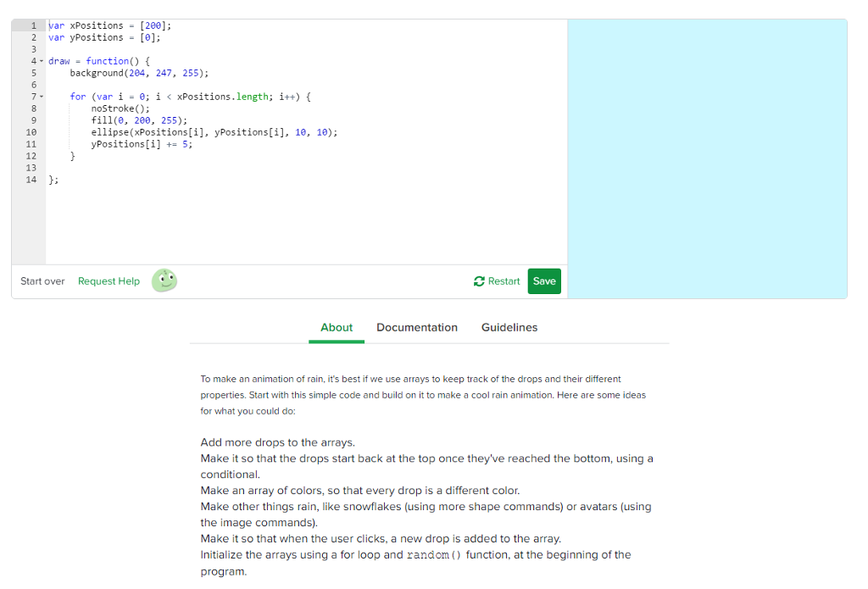Select the Guidelines tab
Screen dimensions: 868x589
(509, 328)
